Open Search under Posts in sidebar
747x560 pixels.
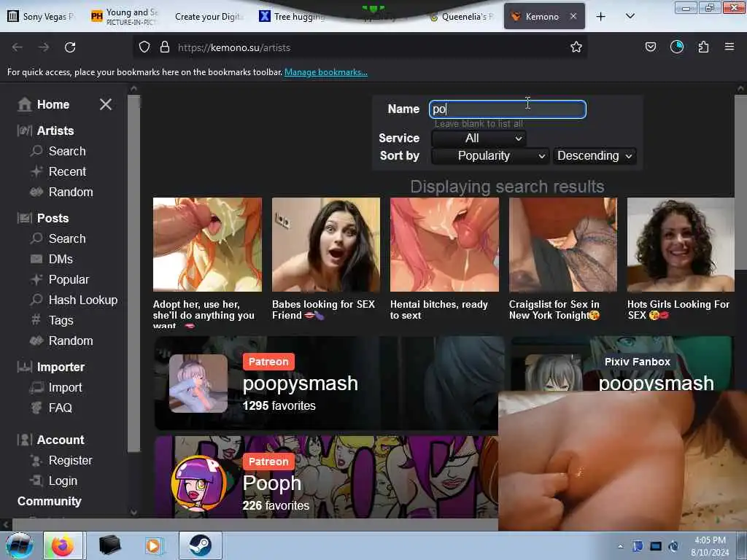(67, 238)
